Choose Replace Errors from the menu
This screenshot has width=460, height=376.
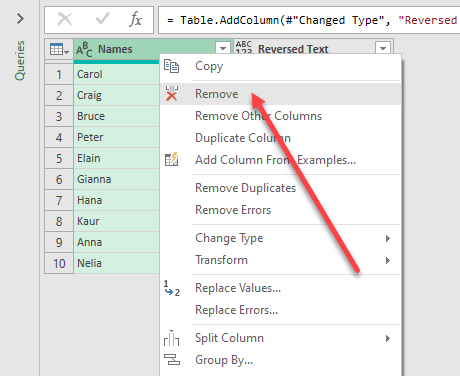point(280,310)
